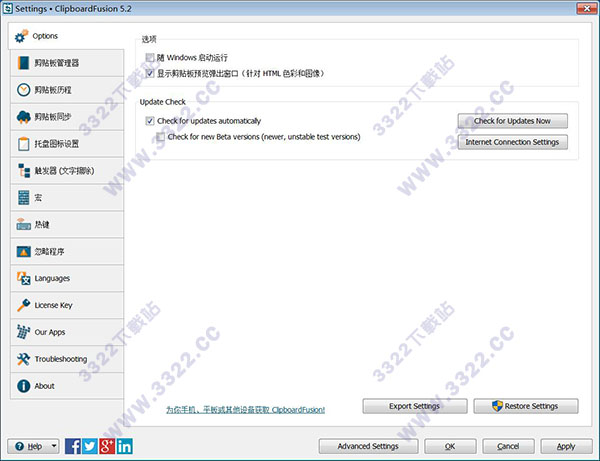Viewport: 600px width, 461px height.
Task: Click the 托盘图标设置 clipboard icon
Action: click(23, 144)
